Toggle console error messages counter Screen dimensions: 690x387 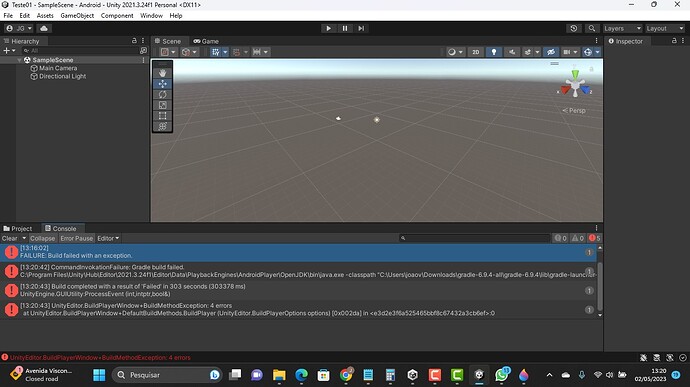pyautogui.click(x=595, y=238)
